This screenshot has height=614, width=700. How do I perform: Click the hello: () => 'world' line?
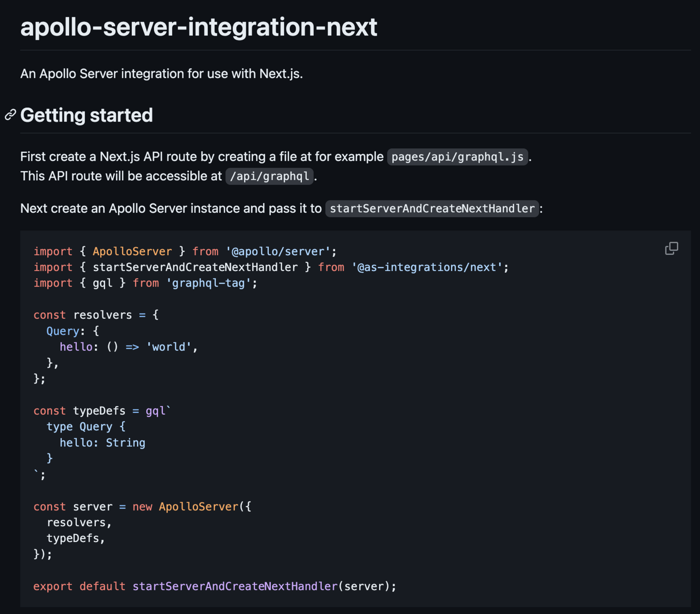click(129, 347)
